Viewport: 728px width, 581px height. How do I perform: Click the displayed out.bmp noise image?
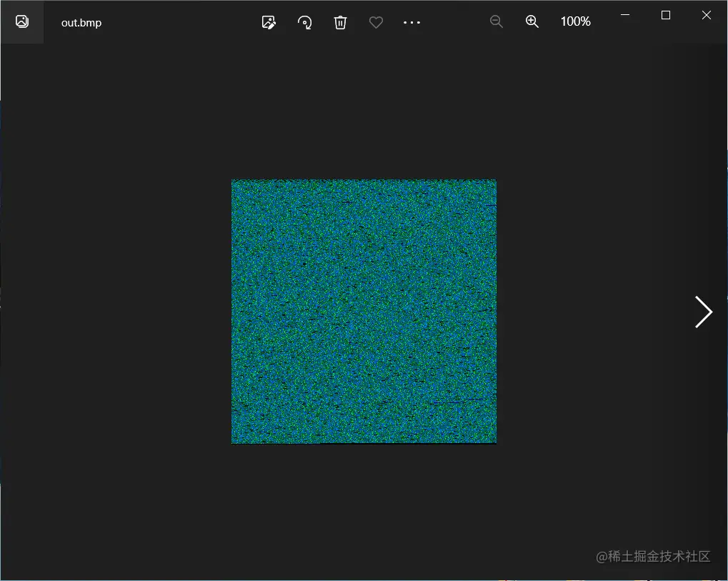point(364,311)
